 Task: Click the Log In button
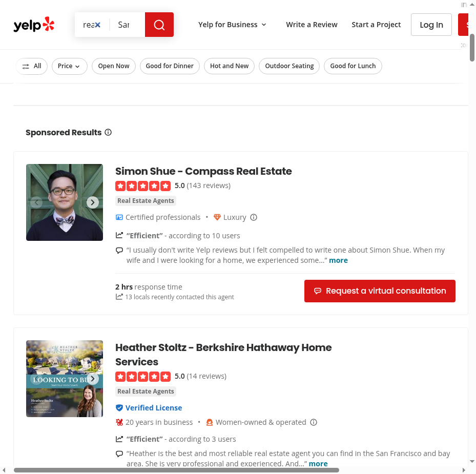coord(431,25)
